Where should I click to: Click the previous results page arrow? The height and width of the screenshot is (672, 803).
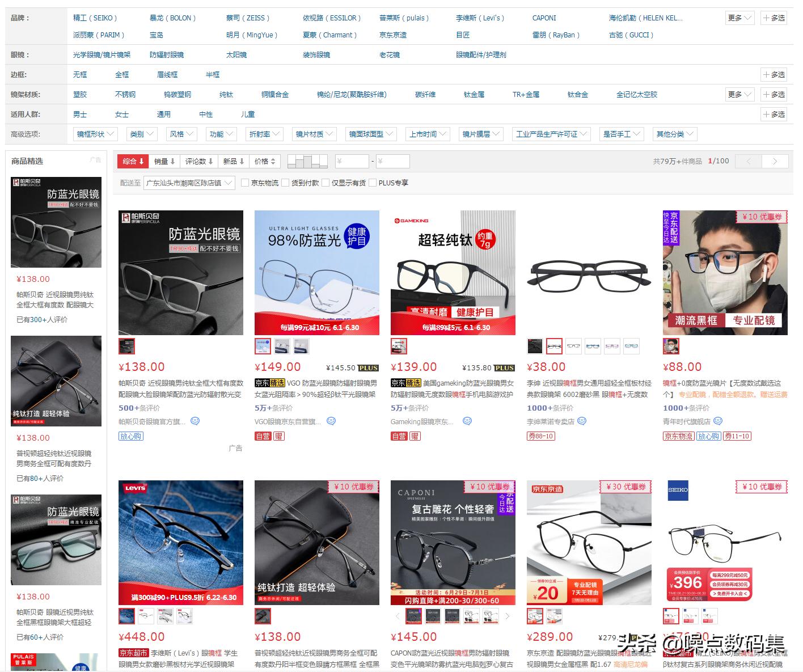[x=749, y=161]
